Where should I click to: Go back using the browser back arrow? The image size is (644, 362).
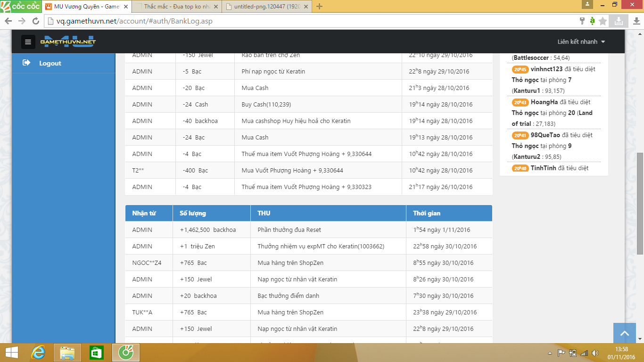click(x=8, y=21)
